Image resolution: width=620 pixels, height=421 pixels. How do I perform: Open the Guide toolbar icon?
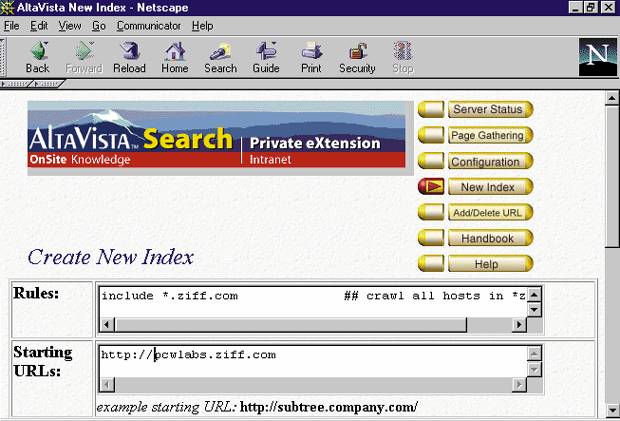266,57
